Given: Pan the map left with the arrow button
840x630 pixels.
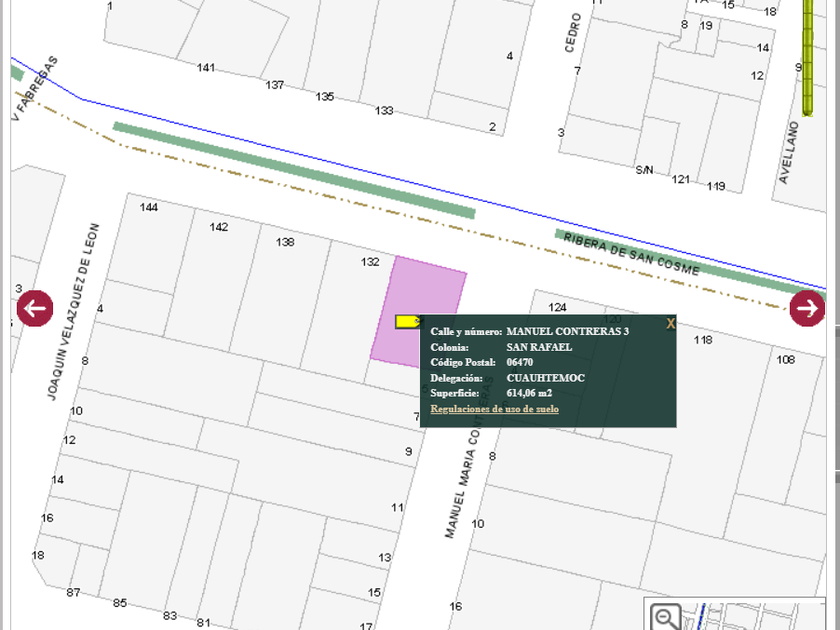Looking at the screenshot, I should tap(34, 308).
